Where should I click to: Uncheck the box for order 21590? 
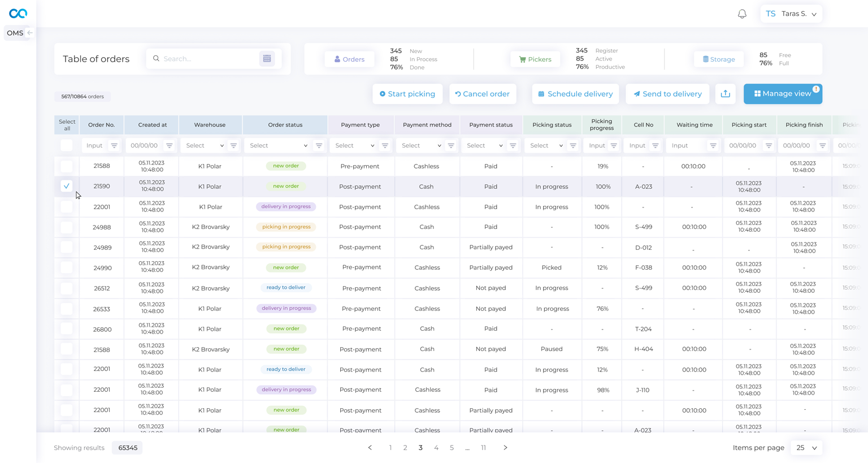(67, 186)
